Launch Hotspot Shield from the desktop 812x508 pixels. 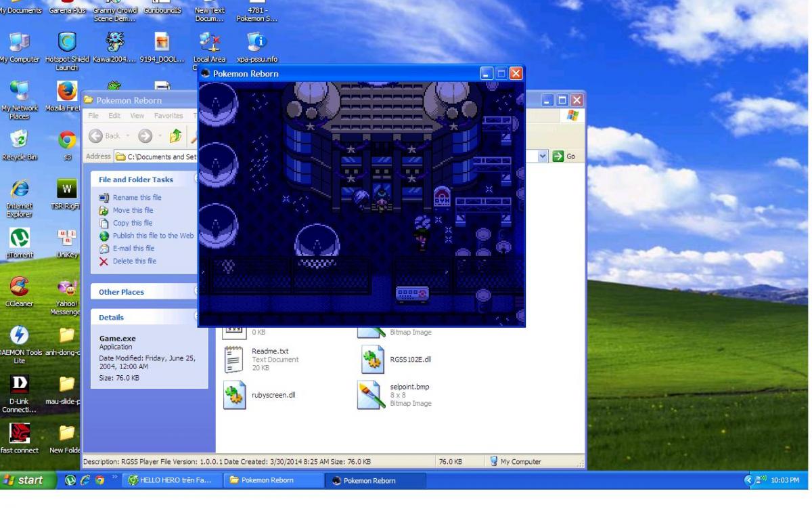coord(66,45)
